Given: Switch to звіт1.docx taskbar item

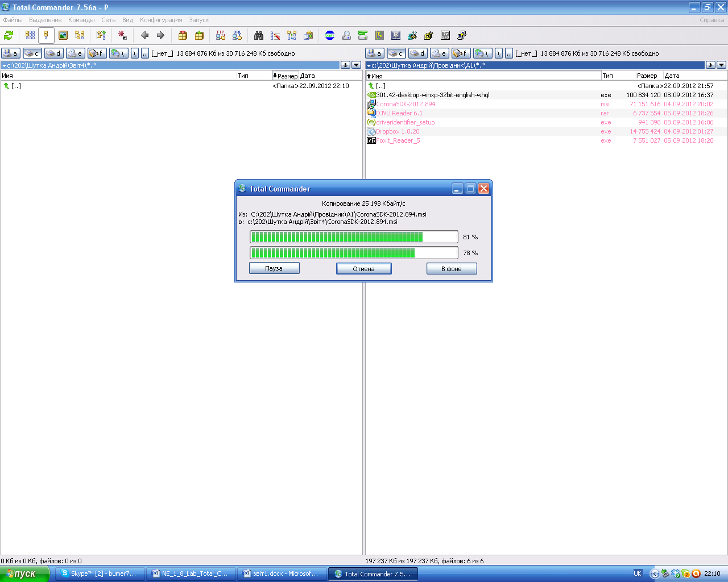Looking at the screenshot, I should click(x=282, y=574).
